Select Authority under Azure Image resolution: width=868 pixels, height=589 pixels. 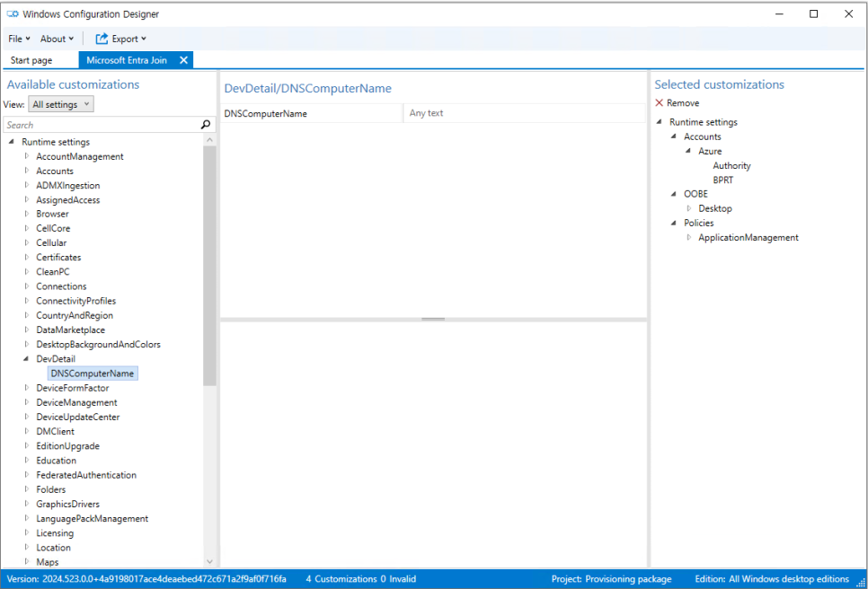coord(731,165)
